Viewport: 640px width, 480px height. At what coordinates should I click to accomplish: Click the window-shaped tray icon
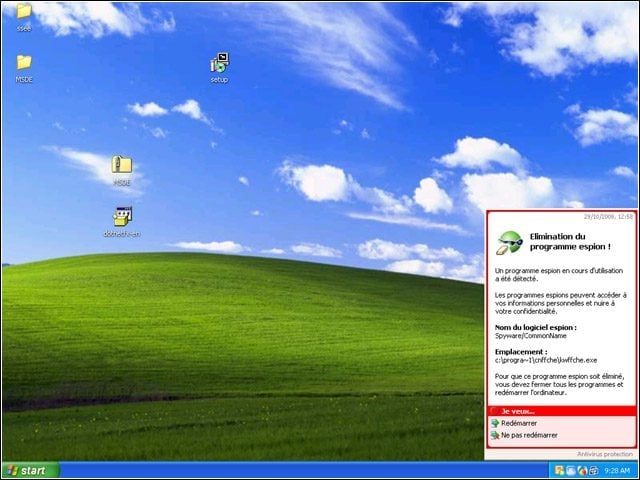tap(571, 471)
